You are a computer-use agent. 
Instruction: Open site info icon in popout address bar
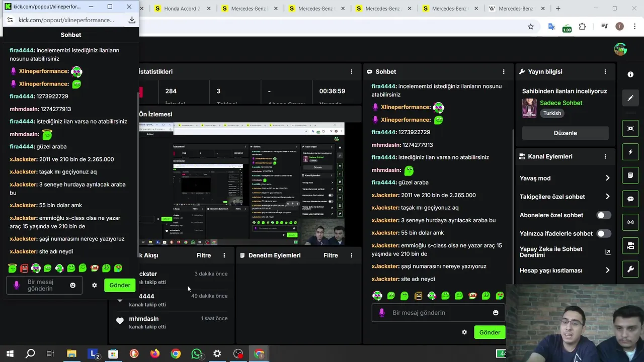[10, 20]
